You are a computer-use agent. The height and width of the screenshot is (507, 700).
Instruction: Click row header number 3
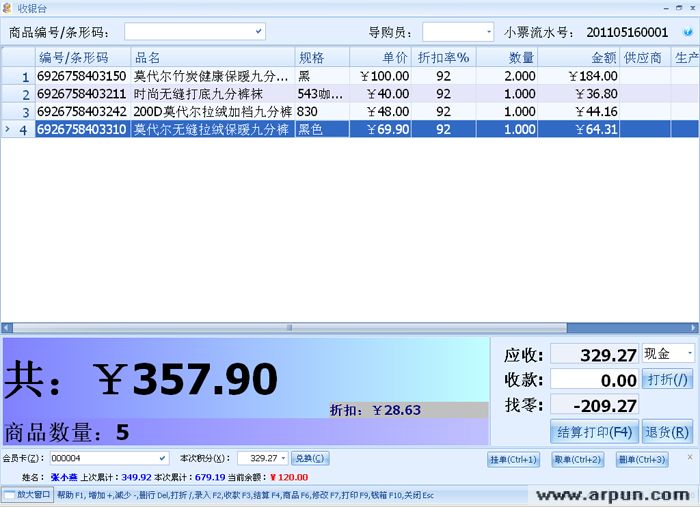(x=18, y=112)
